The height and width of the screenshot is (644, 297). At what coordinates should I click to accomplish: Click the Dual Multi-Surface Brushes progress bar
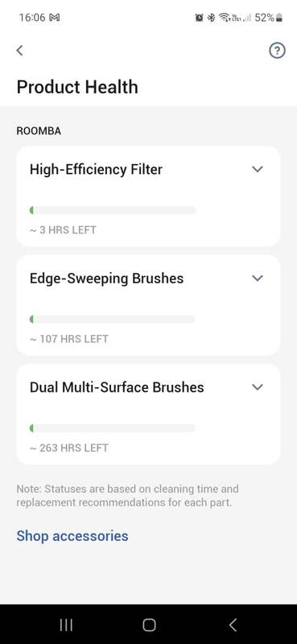pyautogui.click(x=113, y=428)
